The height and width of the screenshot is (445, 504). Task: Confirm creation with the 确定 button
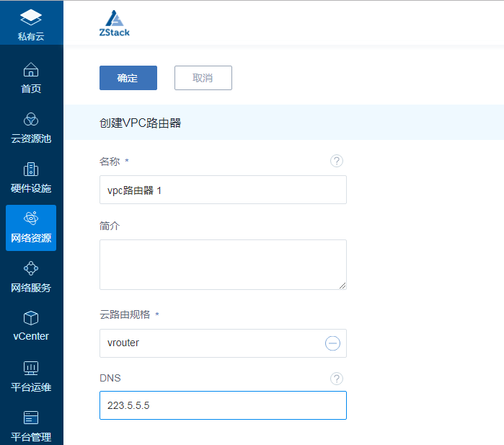tap(128, 78)
